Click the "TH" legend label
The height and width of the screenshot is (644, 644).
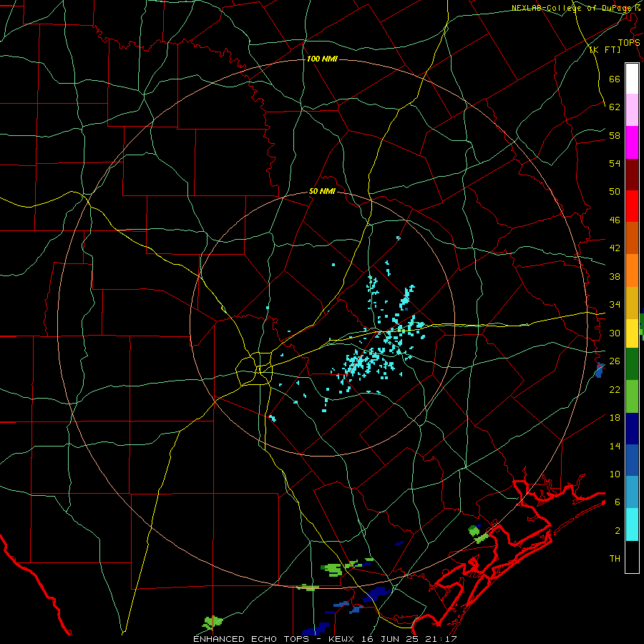(615, 559)
